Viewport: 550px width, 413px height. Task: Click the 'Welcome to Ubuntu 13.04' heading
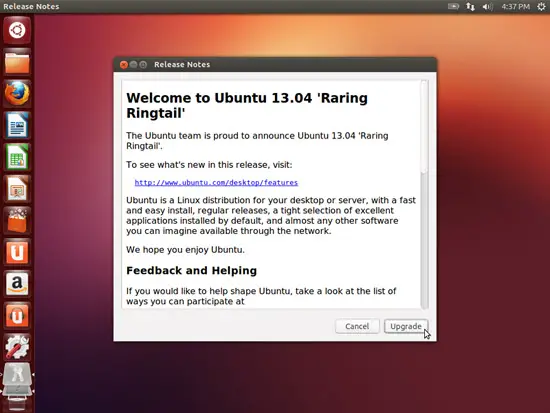click(x=247, y=105)
